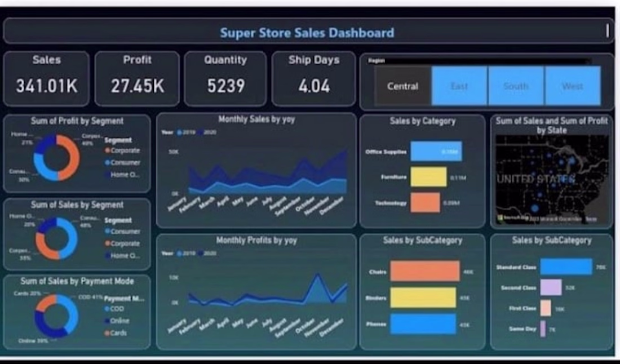
Task: Select the Central region slicer tile
Action: [x=402, y=86]
